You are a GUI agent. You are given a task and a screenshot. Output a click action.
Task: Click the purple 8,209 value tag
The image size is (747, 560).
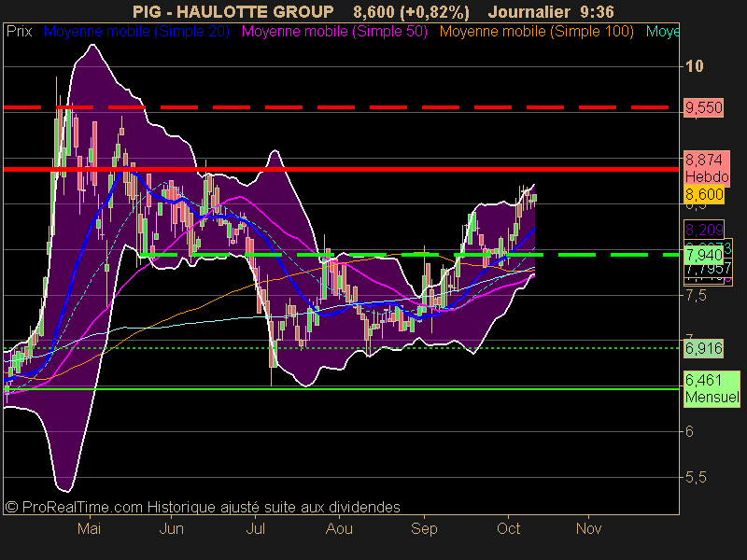[704, 230]
